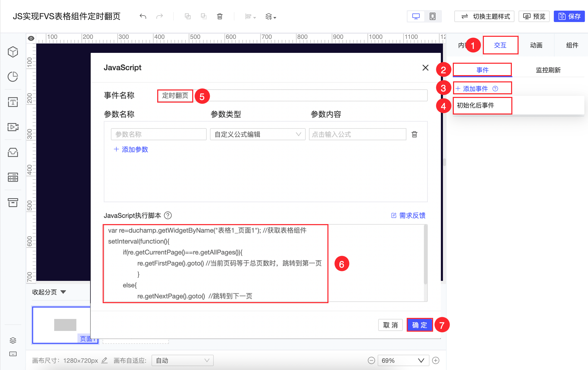Open the chart component icon in sidebar
This screenshot has width=588, height=370.
pos(13,77)
